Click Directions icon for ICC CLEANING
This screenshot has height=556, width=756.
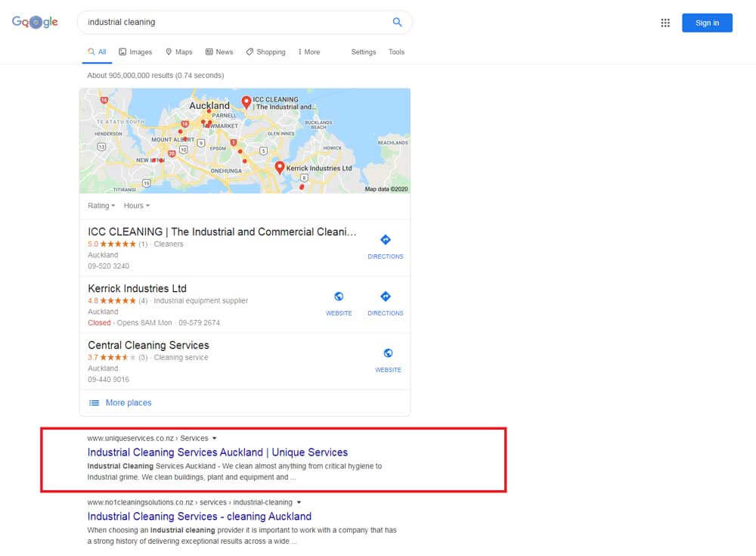click(385, 241)
